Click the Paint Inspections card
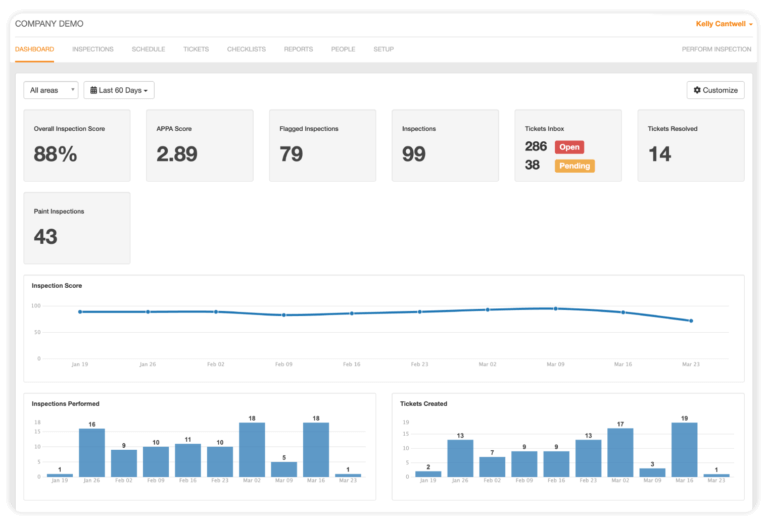Image resolution: width=768 pixels, height=526 pixels. [77, 228]
